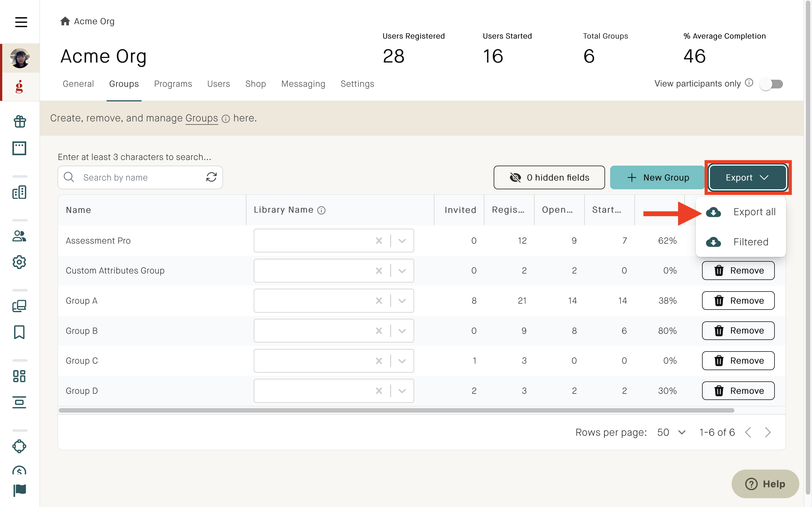Collapse the Export dropdown button

click(x=748, y=177)
